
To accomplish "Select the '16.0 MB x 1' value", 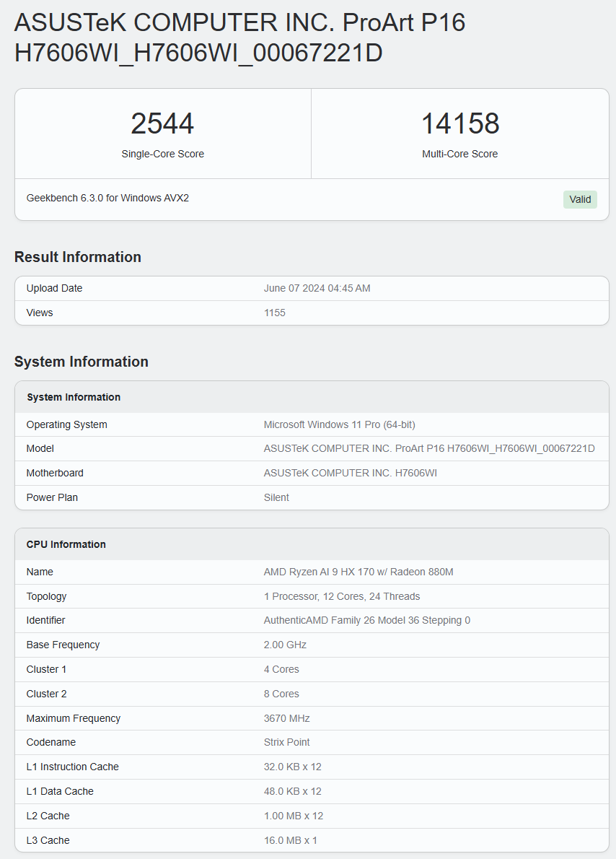I will [x=290, y=840].
